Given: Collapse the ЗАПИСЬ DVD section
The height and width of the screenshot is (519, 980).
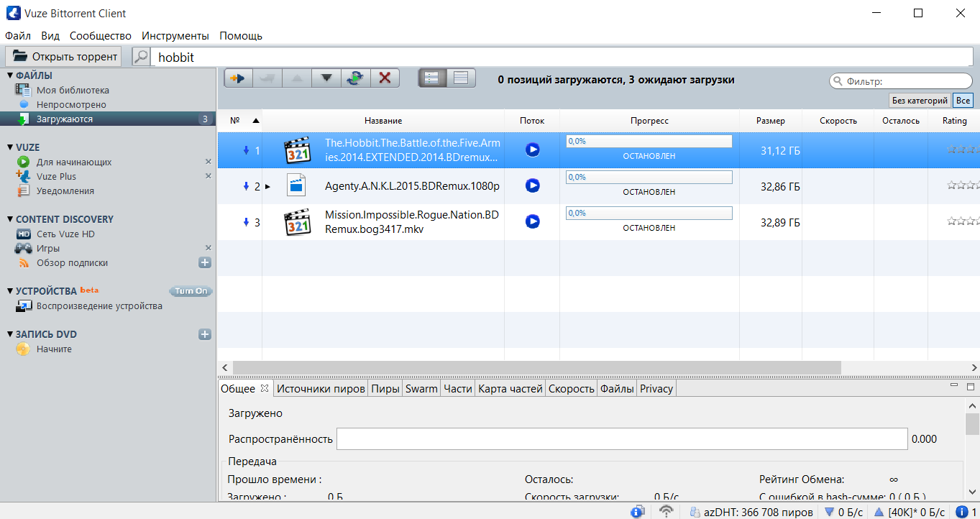Looking at the screenshot, I should tap(10, 334).
